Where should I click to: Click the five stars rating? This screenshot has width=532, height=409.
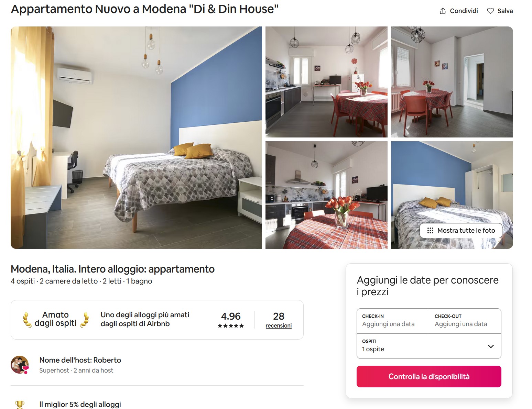coord(231,326)
